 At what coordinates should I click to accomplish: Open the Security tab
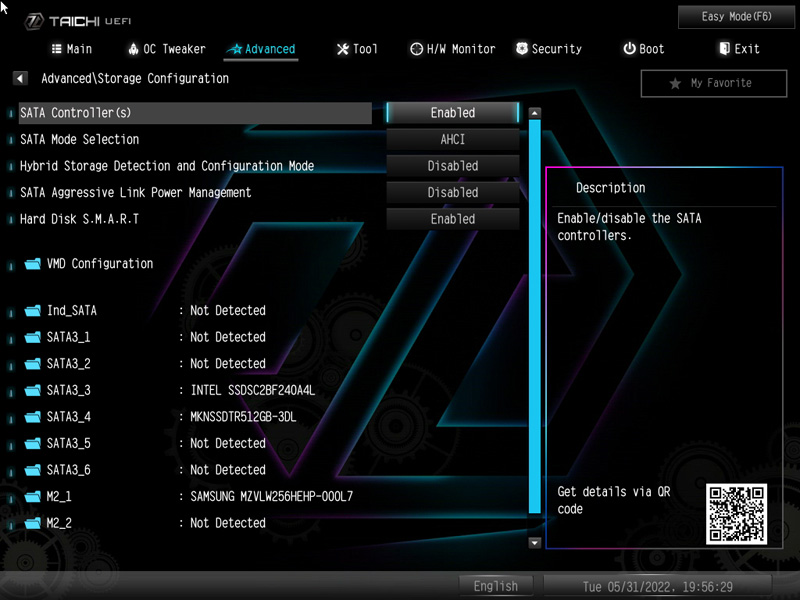(549, 49)
